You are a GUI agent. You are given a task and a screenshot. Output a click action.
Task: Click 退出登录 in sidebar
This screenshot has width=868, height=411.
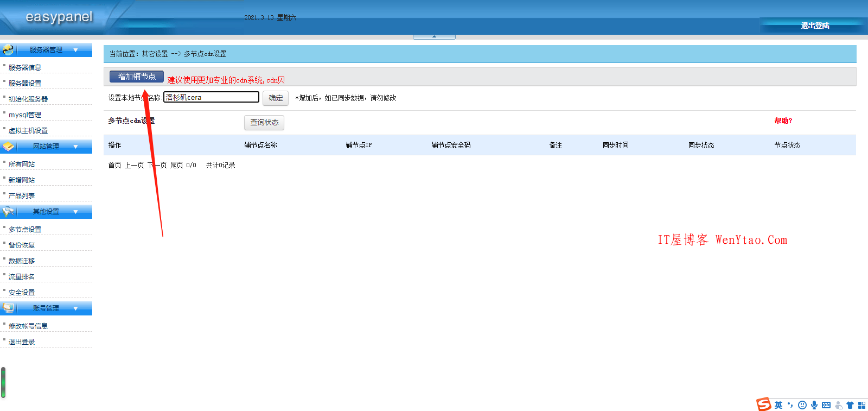pyautogui.click(x=22, y=342)
